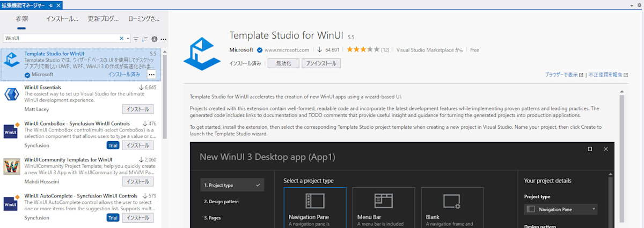Install WinUI ComboBox Syncfusion extension

[137, 145]
